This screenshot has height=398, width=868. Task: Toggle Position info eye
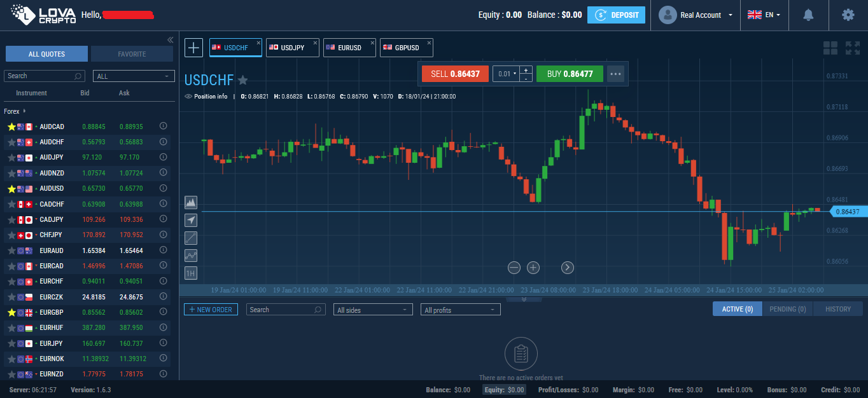tap(188, 97)
